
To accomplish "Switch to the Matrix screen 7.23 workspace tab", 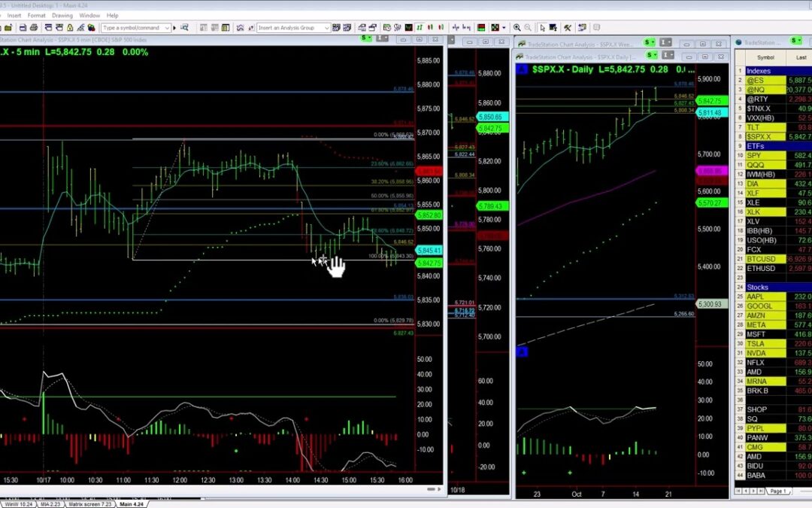I will click(90, 503).
